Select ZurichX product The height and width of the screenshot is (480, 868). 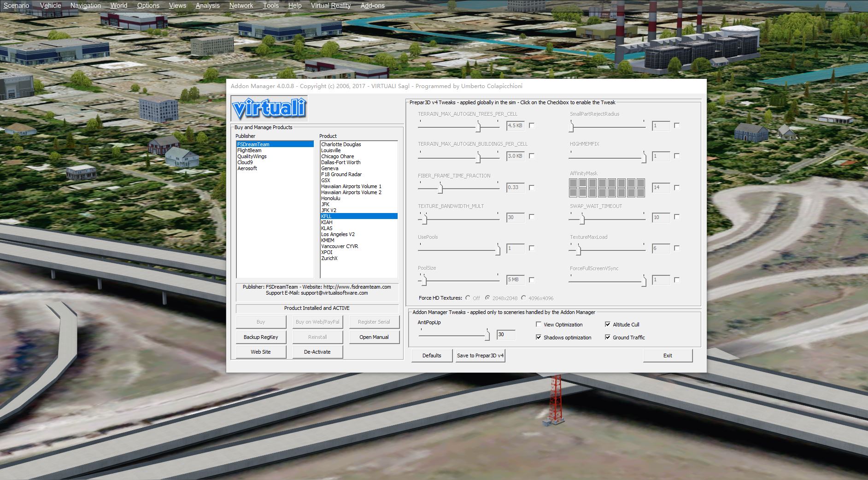pyautogui.click(x=359, y=258)
